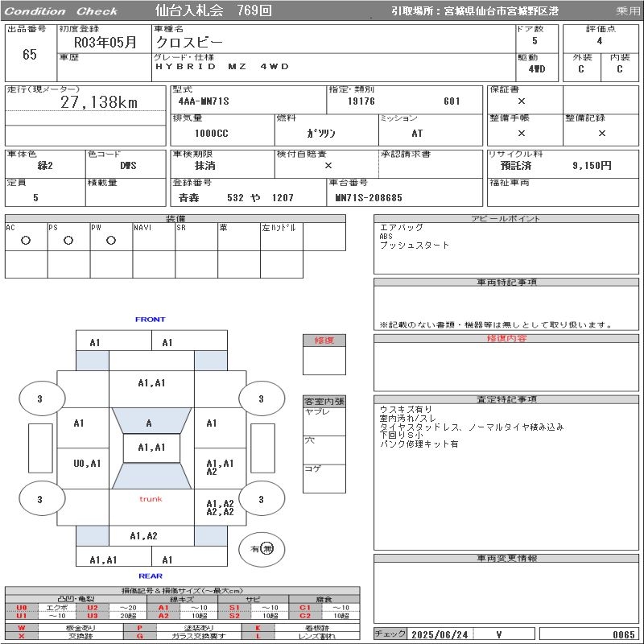Click designation number 19176

tap(361, 101)
